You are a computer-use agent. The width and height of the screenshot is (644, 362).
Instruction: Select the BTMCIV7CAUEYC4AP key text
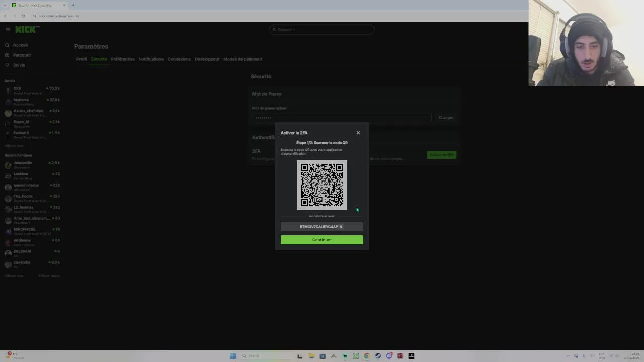tap(319, 227)
